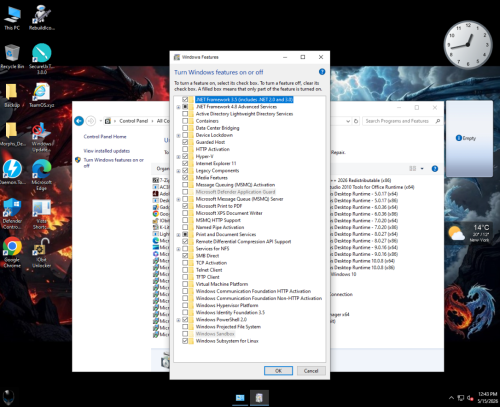The width and height of the screenshot is (500, 407).
Task: Expand Print and Document Services node
Action: [178, 235]
